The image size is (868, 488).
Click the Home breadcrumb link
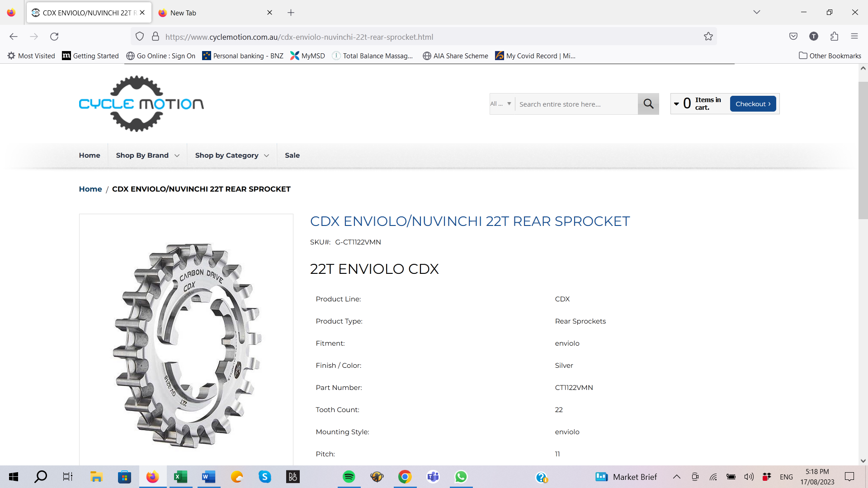[x=90, y=189]
